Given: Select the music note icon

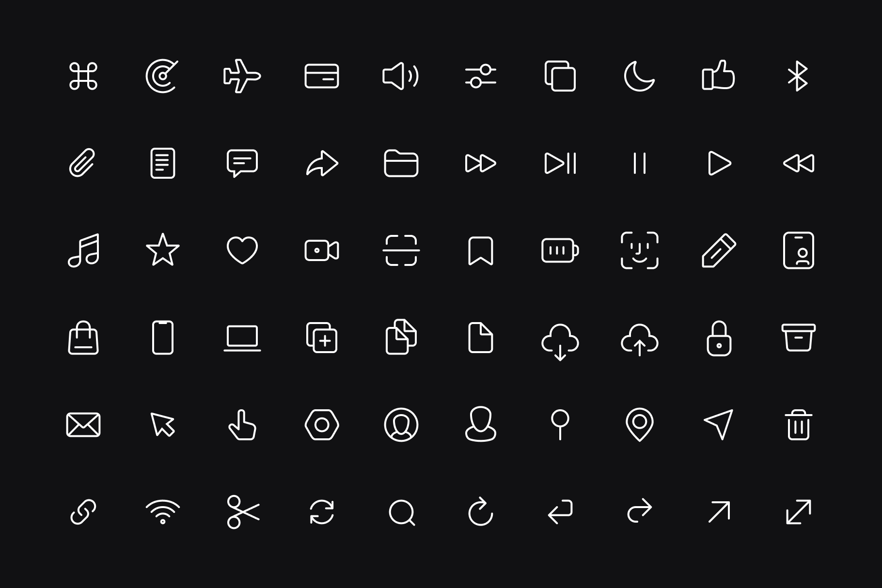Looking at the screenshot, I should pyautogui.click(x=83, y=250).
